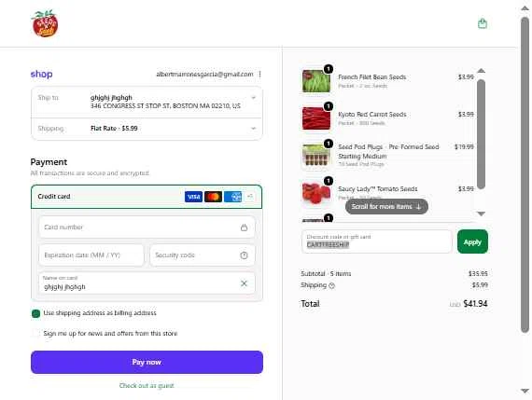Open the account options three-dot menu

pos(259,74)
